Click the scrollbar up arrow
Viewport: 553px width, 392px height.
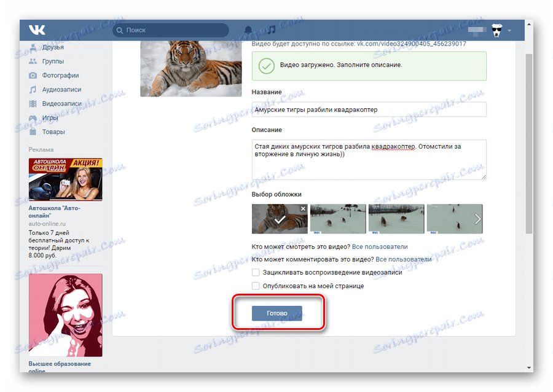click(528, 25)
